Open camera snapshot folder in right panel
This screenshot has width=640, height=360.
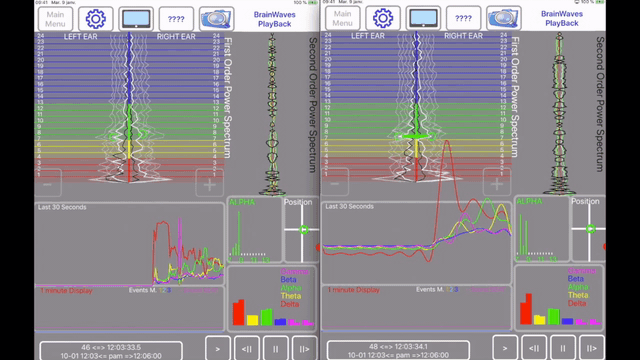click(504, 18)
